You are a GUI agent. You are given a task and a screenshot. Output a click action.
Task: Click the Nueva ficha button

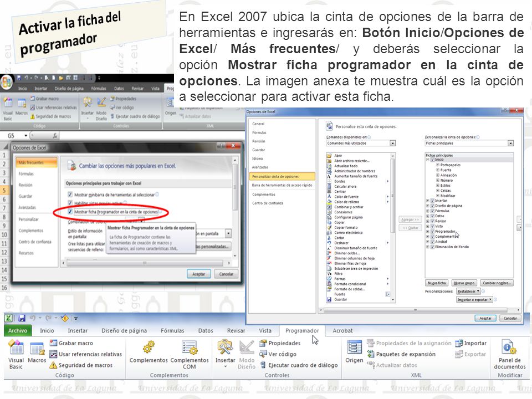[437, 283]
